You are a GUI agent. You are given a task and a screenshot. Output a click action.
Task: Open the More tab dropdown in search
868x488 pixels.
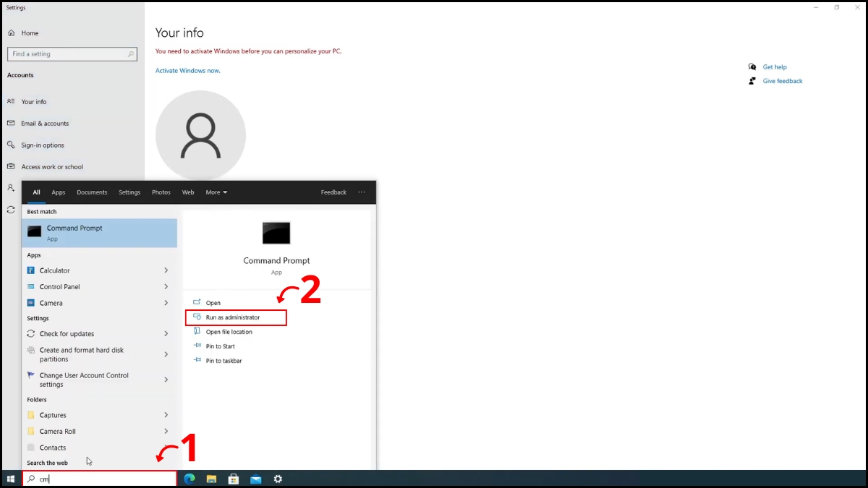coord(215,192)
